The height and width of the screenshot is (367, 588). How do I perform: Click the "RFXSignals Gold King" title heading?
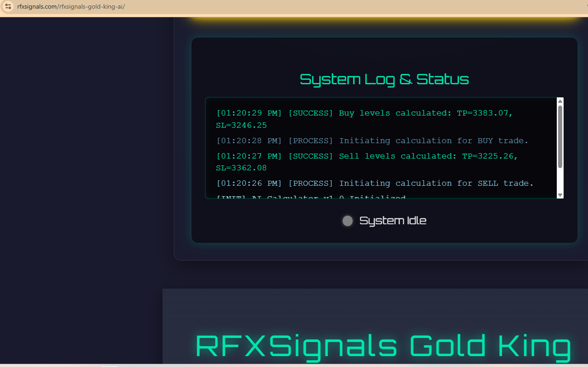coord(383,347)
